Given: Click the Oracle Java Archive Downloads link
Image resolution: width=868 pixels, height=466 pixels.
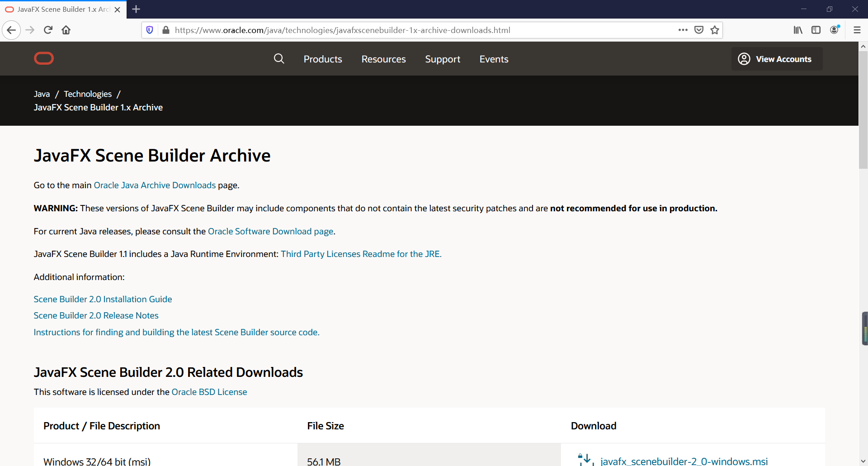Looking at the screenshot, I should point(155,185).
